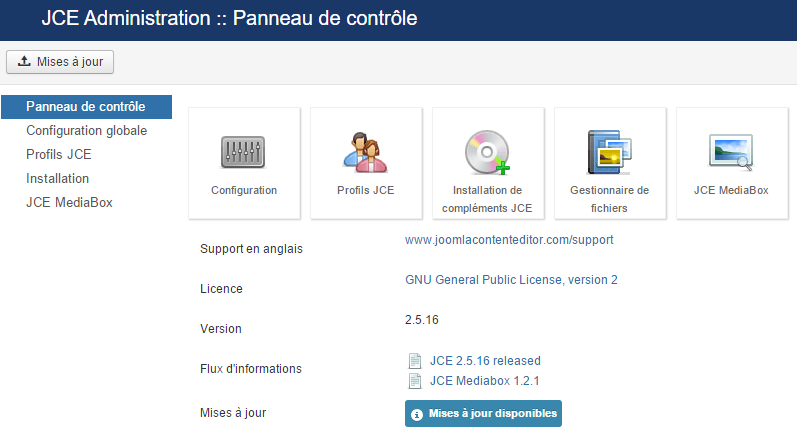This screenshot has height=442, width=797.
Task: Go to Configuration globale in sidebar
Action: point(87,131)
